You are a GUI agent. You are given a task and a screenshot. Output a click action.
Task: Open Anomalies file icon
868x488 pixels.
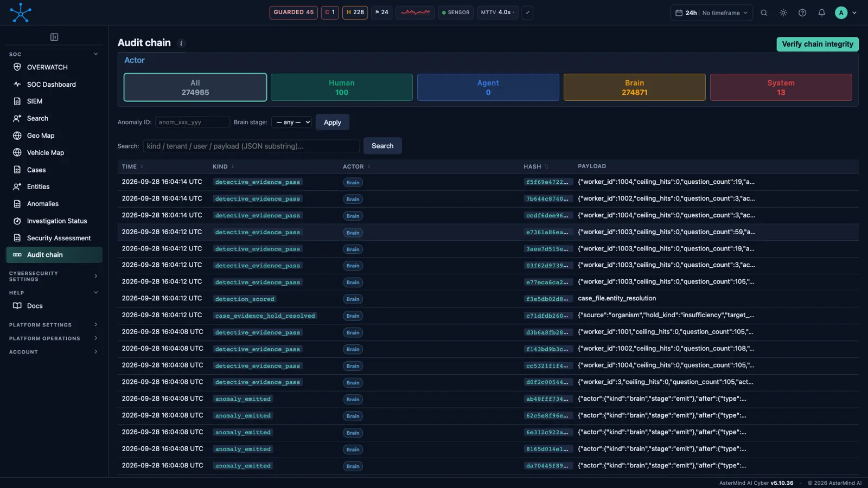coord(17,204)
